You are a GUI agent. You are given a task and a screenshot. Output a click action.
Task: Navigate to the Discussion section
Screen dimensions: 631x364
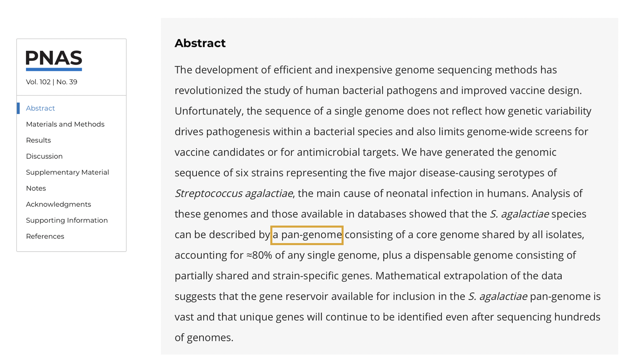pyautogui.click(x=44, y=156)
